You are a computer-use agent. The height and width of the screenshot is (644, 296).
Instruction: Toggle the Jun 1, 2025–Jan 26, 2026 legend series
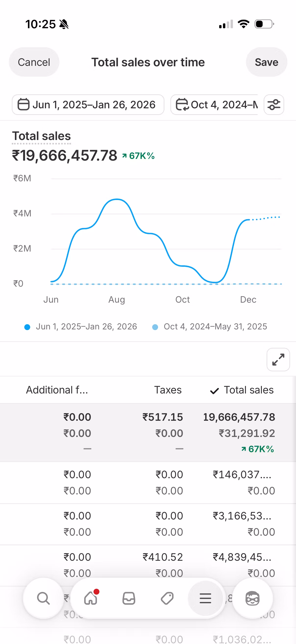coord(81,326)
